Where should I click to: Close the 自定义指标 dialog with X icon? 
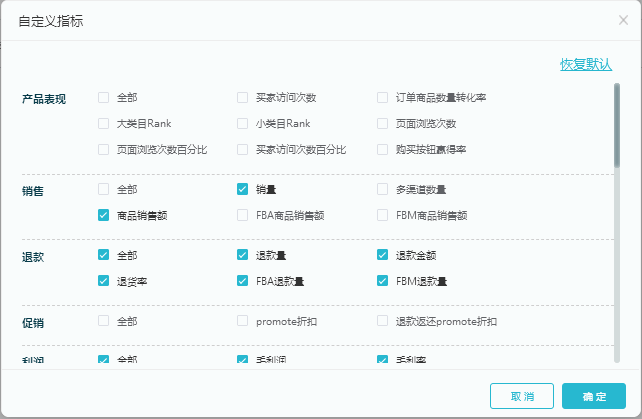623,20
